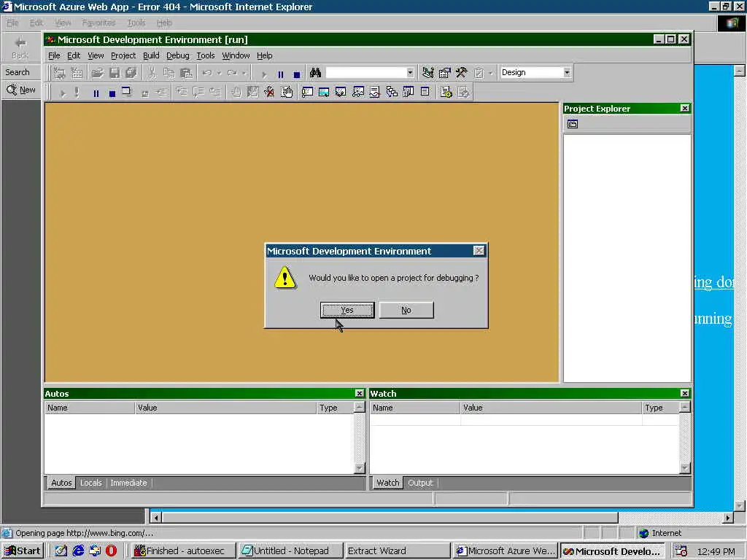
Task: Click the Name column header in Autos
Action: (90, 408)
